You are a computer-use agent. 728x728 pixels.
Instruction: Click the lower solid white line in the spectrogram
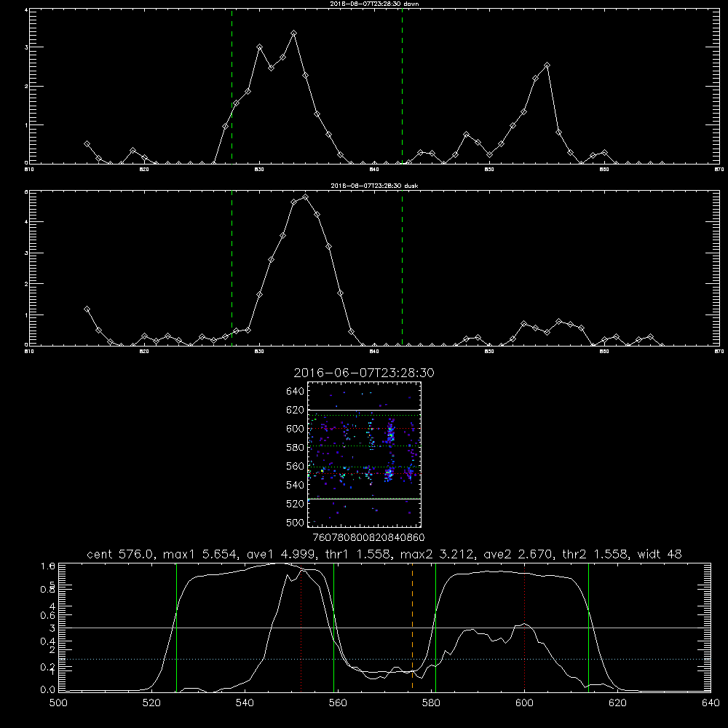[x=364, y=499]
